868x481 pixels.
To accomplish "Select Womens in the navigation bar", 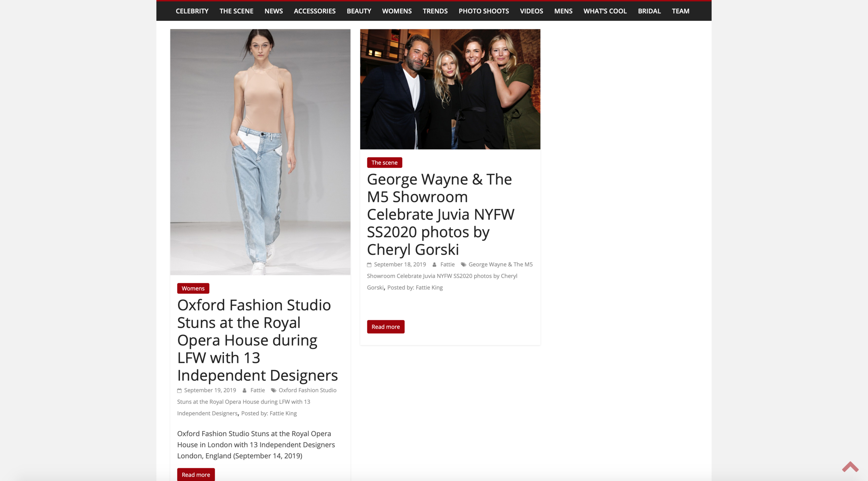I will [397, 11].
